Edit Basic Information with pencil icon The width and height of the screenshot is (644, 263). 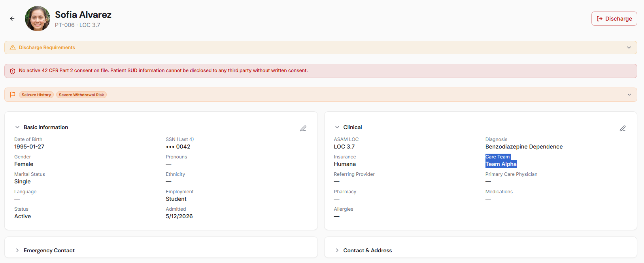[x=303, y=128]
